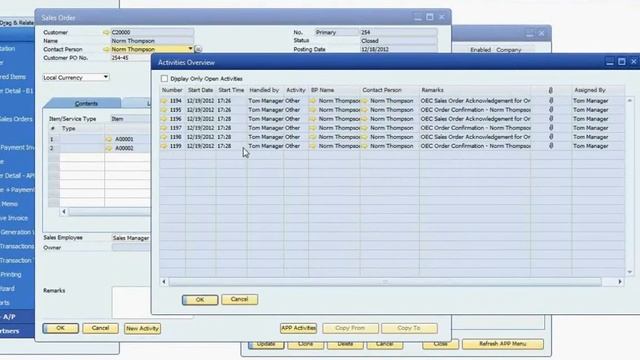Click the attachment paperclip column header
This screenshot has height=360, width=640.
pyautogui.click(x=551, y=90)
